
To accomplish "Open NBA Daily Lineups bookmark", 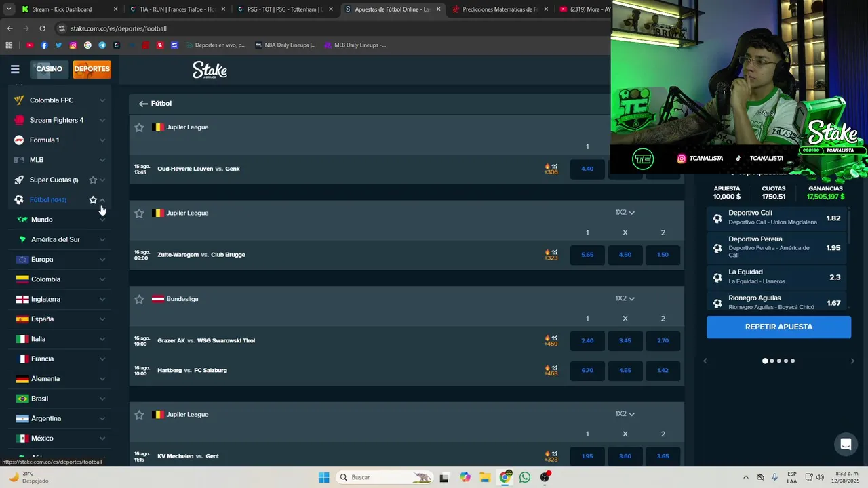I will pos(285,45).
